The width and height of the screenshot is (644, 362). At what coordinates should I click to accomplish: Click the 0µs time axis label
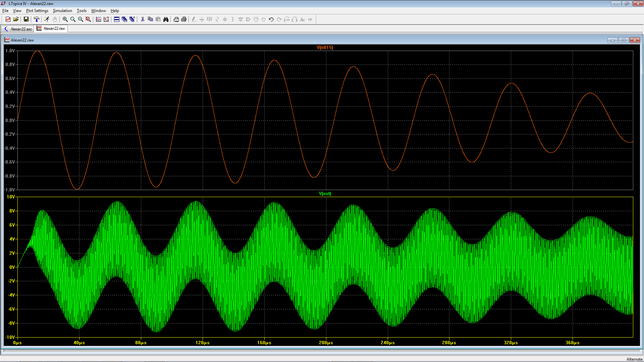click(x=17, y=343)
